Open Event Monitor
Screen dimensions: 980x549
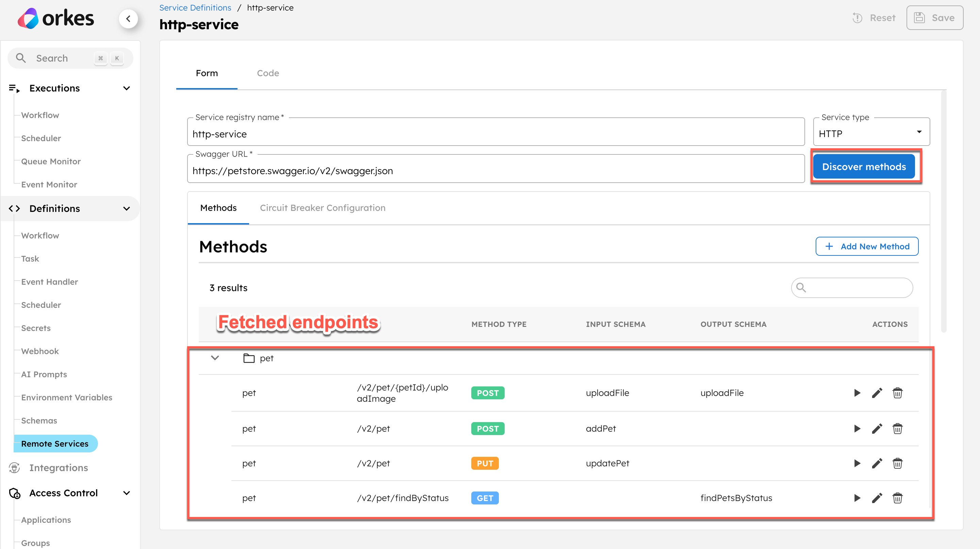(x=49, y=185)
